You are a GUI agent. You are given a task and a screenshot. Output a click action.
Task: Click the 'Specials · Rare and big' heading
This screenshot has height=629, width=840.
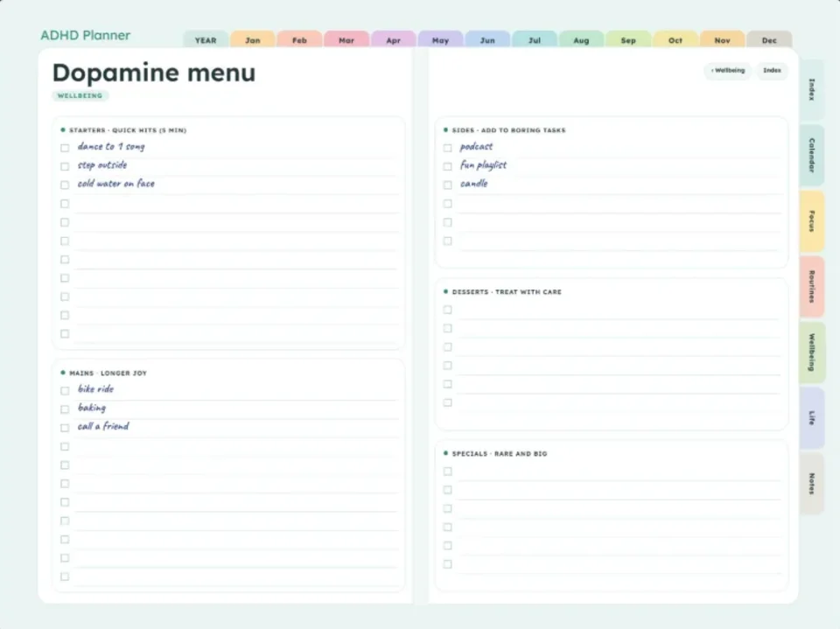click(500, 454)
